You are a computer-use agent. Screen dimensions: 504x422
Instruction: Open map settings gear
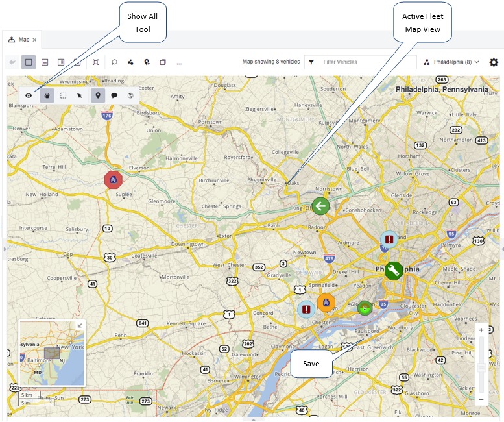tap(494, 62)
